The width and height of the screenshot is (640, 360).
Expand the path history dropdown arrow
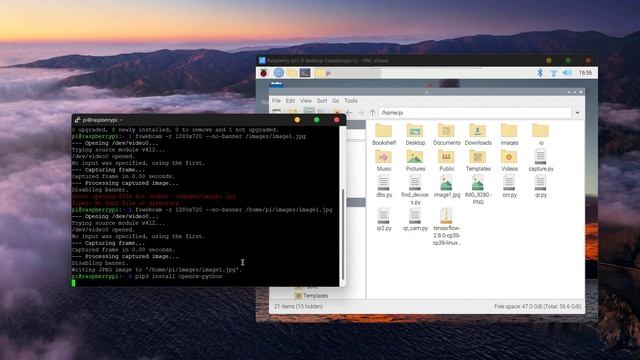577,113
